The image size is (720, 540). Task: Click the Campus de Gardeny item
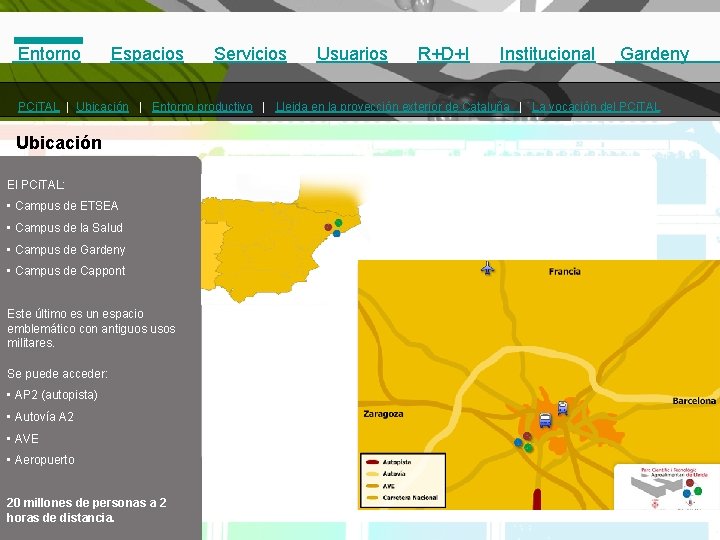[70, 250]
